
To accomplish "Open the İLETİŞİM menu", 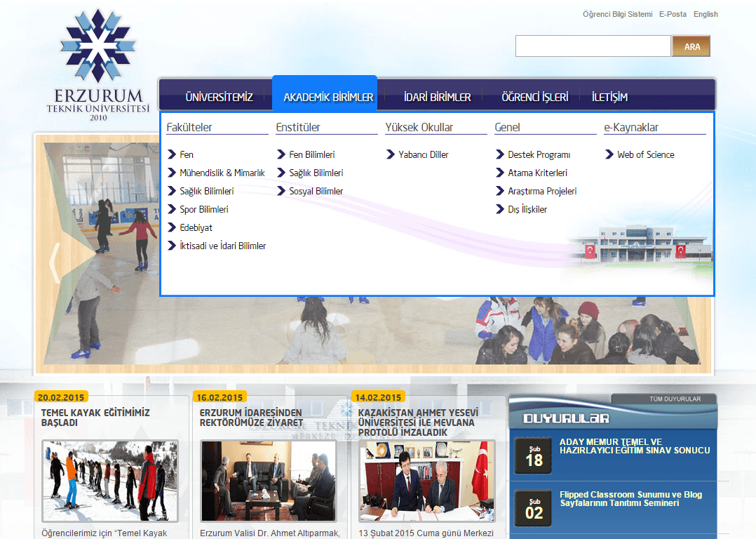I will coord(609,97).
